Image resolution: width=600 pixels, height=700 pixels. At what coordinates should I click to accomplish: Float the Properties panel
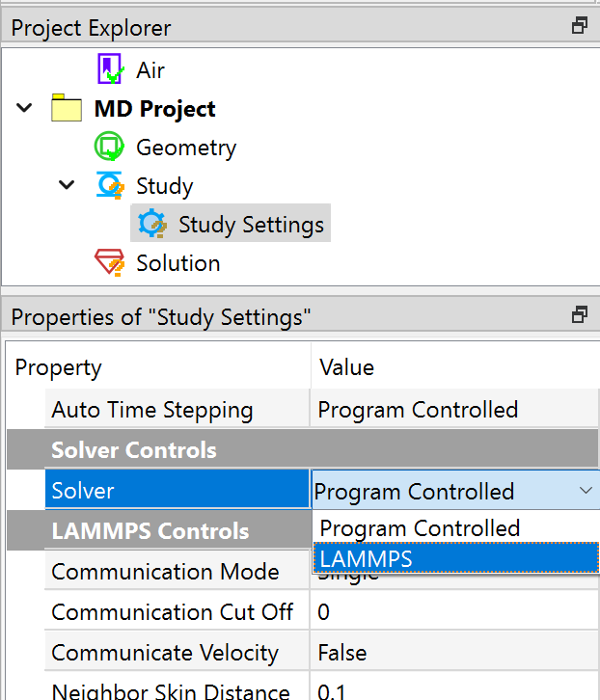pos(580,315)
